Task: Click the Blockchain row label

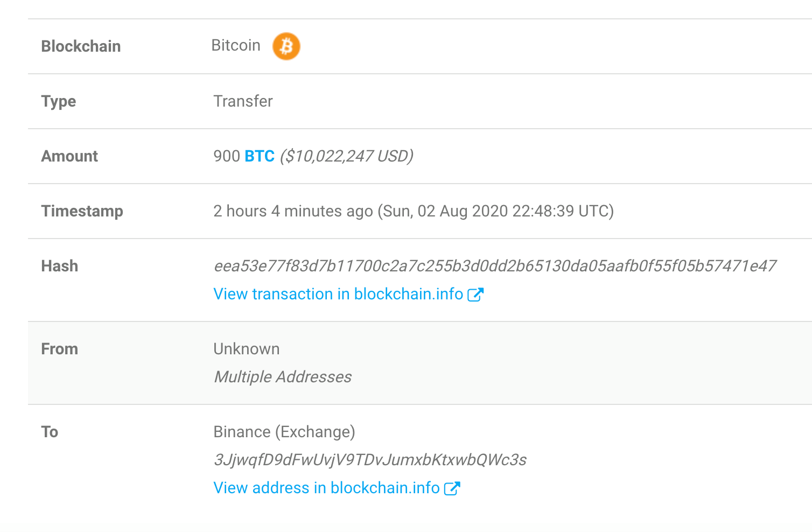Action: [81, 46]
